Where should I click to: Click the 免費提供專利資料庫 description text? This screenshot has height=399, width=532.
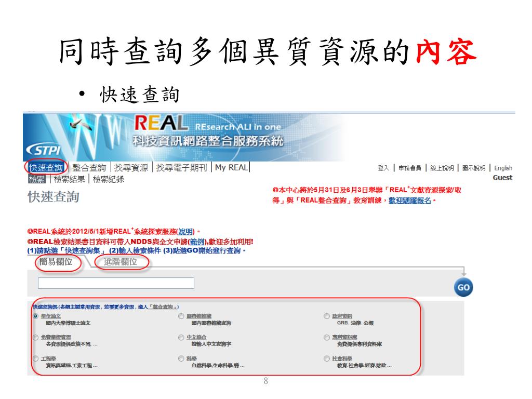[360, 344]
